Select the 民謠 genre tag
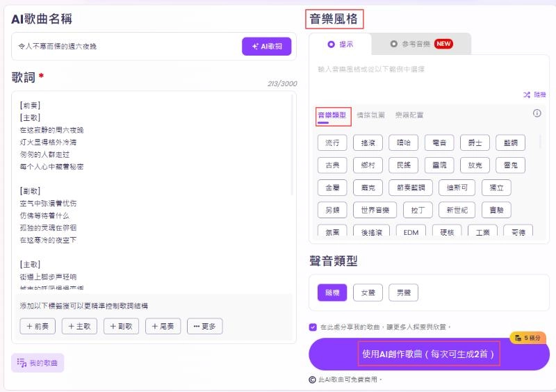 [x=404, y=165]
